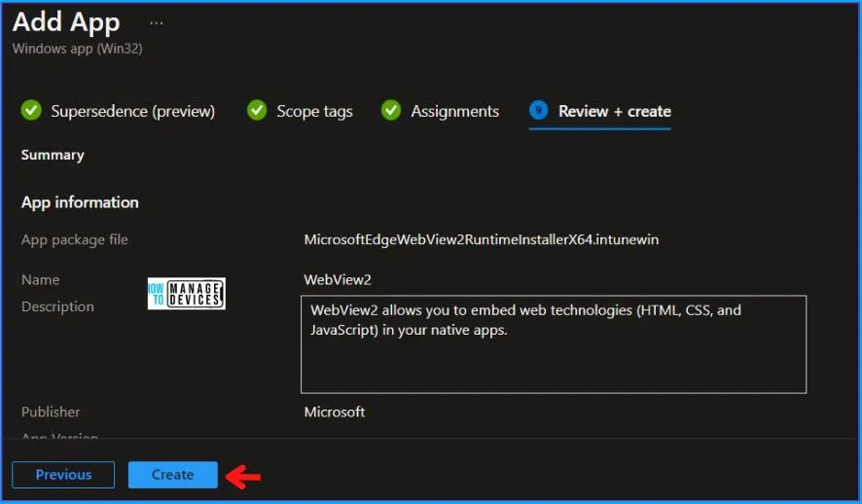862x504 pixels.
Task: Click the Name field label
Action: pos(40,280)
